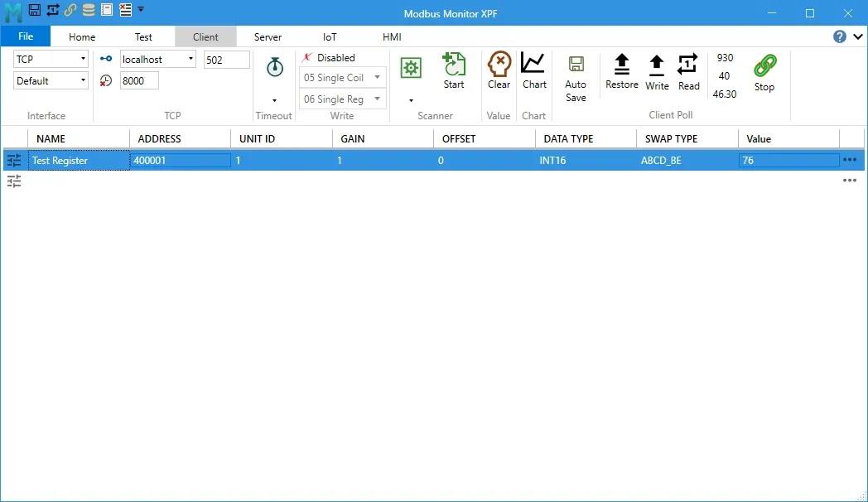
Task: Click the Write button
Action: coord(657,72)
